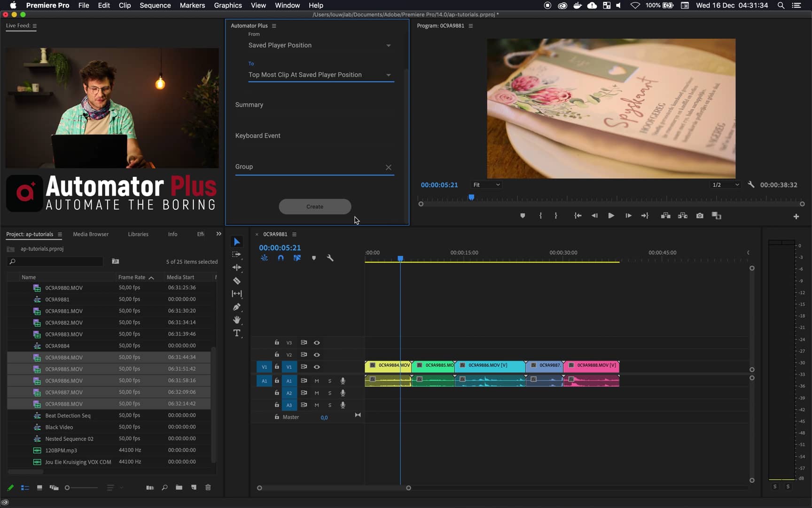
Task: Click the Export Frame camera icon
Action: (700, 215)
